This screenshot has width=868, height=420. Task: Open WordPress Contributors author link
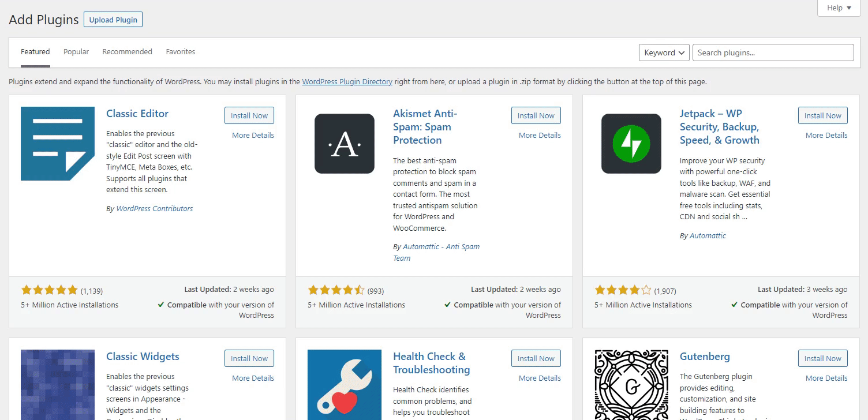[x=155, y=209]
